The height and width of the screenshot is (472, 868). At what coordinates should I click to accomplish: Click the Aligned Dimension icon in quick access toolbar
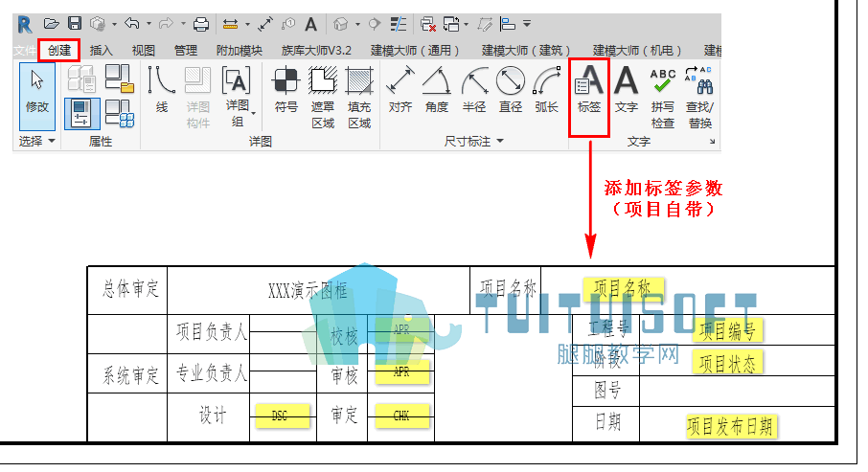(265, 24)
